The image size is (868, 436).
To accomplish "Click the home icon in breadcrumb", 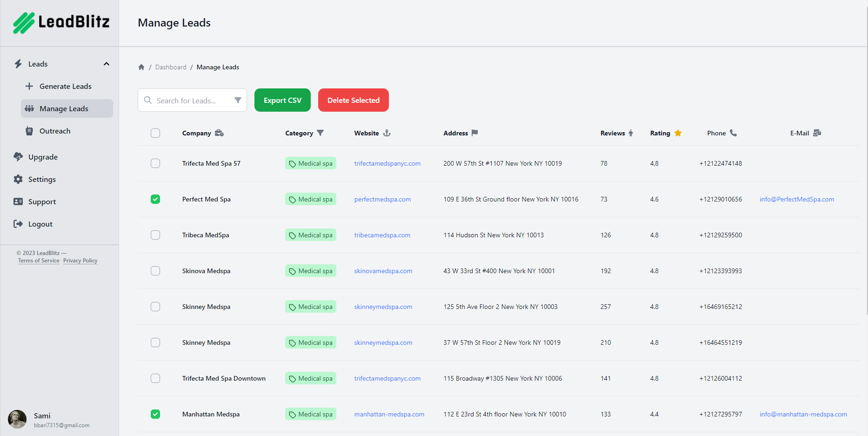I will click(x=141, y=67).
